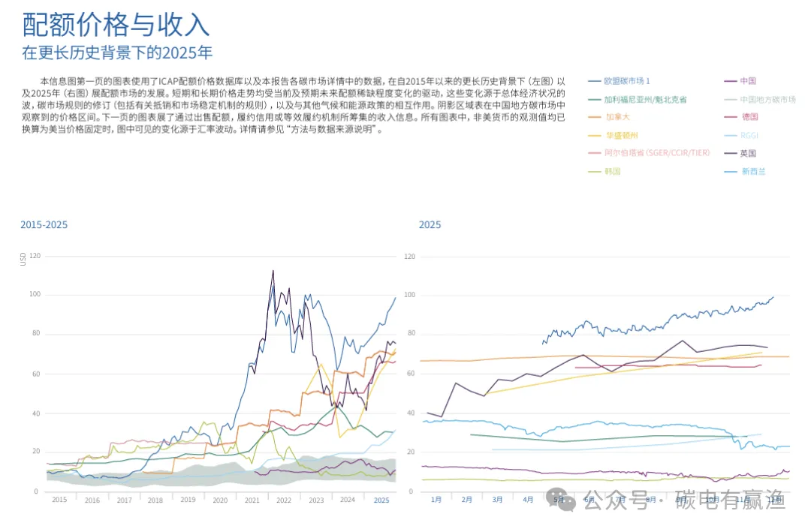Select legend label 加利福尼亚州/魁北克省
The height and width of the screenshot is (532, 811).
pos(645,99)
